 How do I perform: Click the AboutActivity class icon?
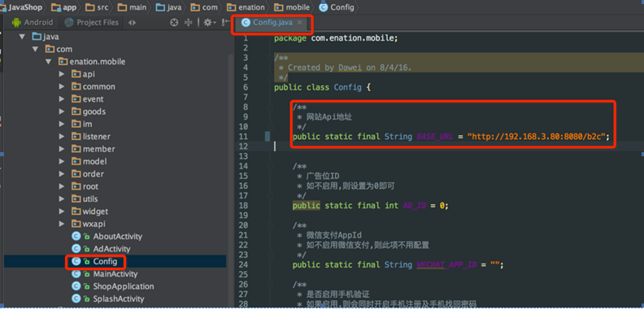[76, 237]
